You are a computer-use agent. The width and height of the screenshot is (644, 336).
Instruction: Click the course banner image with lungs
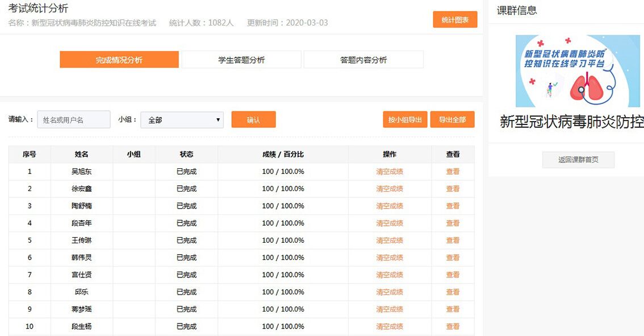[x=578, y=71]
